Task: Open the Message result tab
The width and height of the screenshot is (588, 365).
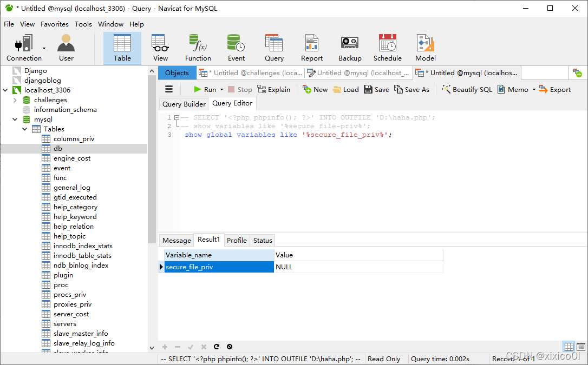Action: (177, 240)
